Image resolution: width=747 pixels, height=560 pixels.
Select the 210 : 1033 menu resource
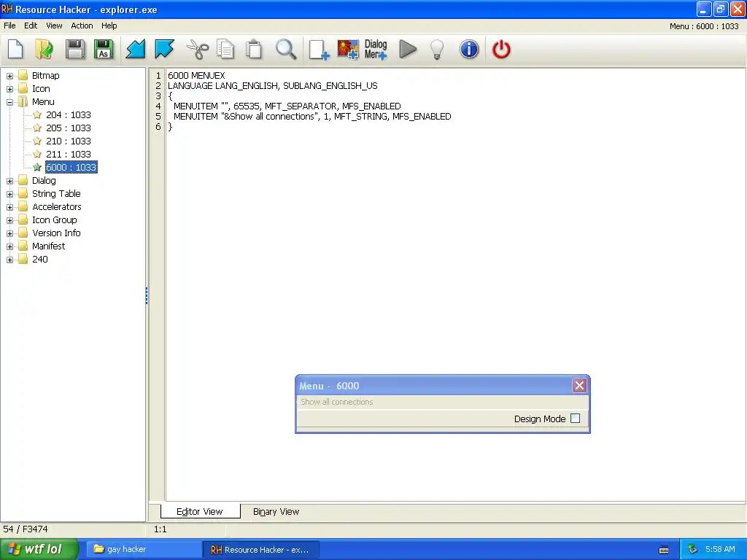click(x=68, y=141)
